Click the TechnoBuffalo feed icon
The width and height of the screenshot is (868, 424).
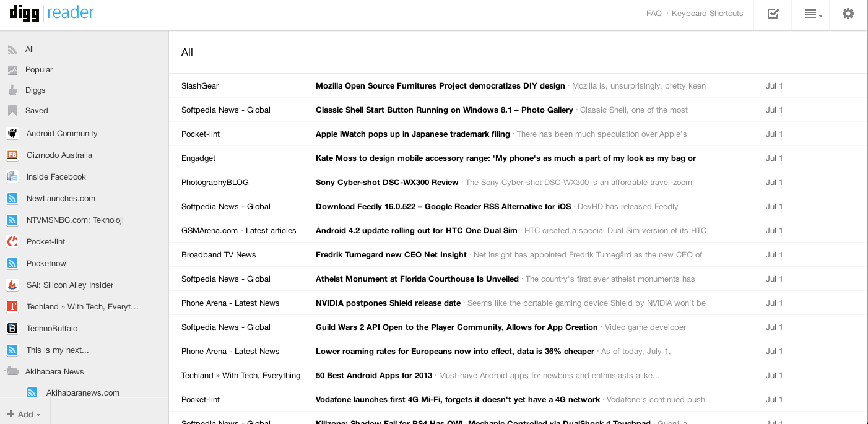(12, 328)
